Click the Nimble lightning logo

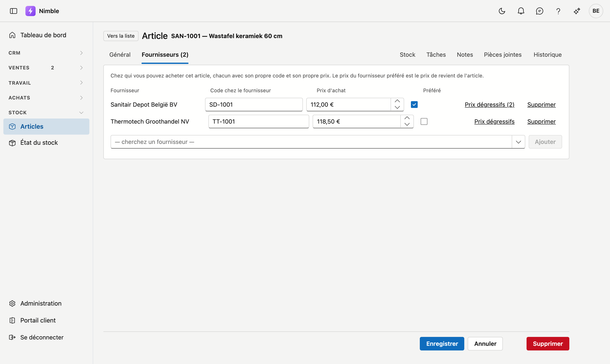(x=30, y=11)
